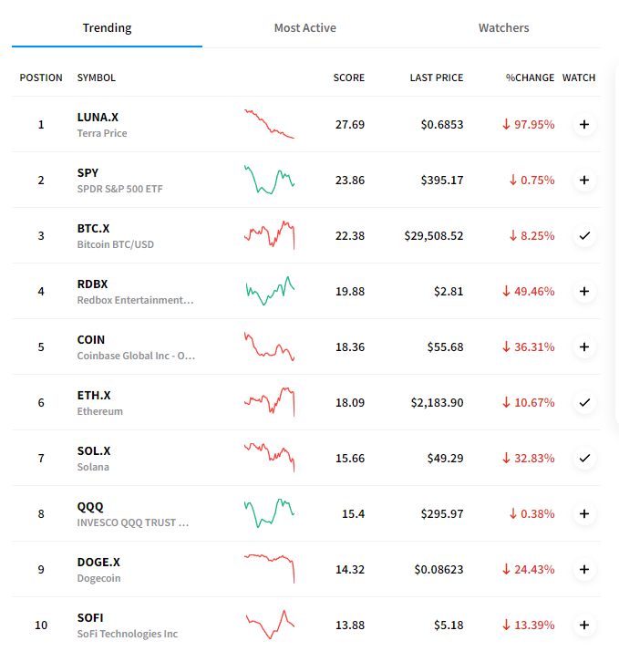The width and height of the screenshot is (619, 672).
Task: Click the SOL.X sparkline chart
Action: pos(270,458)
